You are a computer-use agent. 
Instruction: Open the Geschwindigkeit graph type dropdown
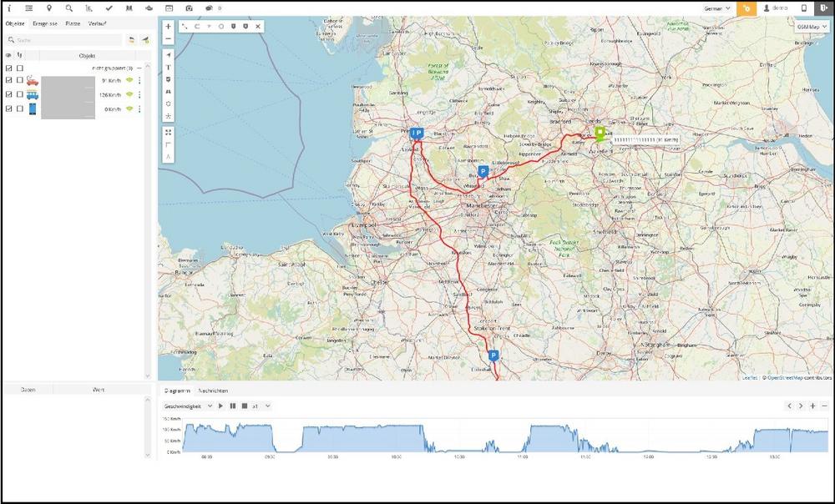(188, 406)
